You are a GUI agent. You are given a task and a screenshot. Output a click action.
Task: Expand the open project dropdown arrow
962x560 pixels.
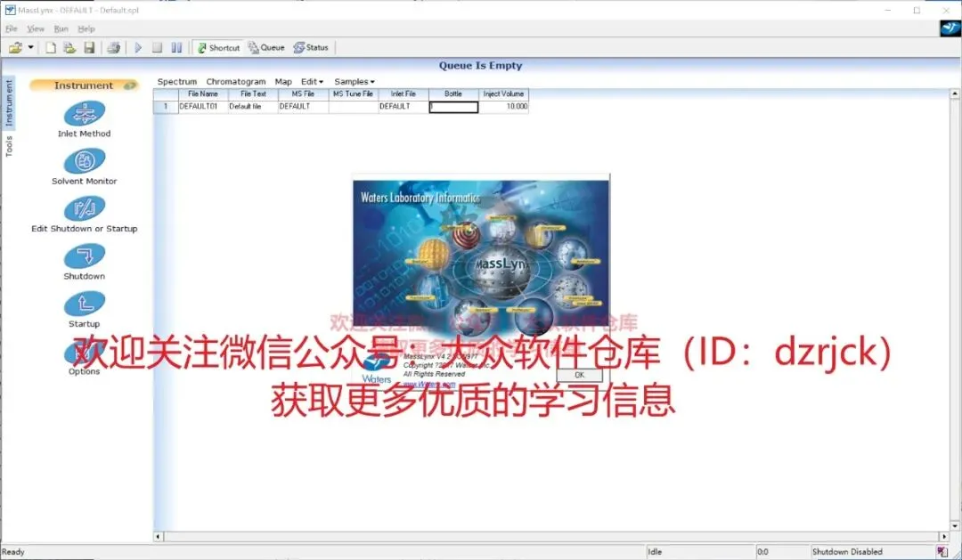(30, 47)
